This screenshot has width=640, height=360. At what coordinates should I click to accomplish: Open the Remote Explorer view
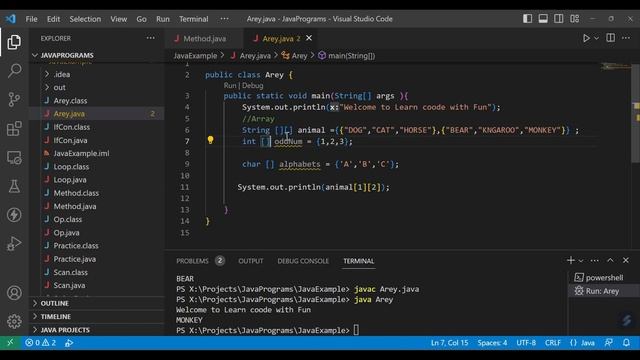[x=14, y=158]
